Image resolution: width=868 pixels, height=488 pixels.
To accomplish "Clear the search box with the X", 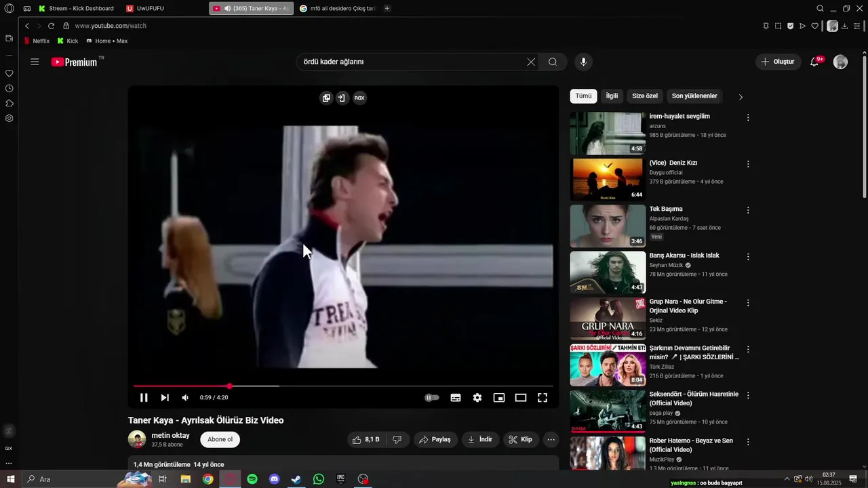I will click(x=531, y=62).
